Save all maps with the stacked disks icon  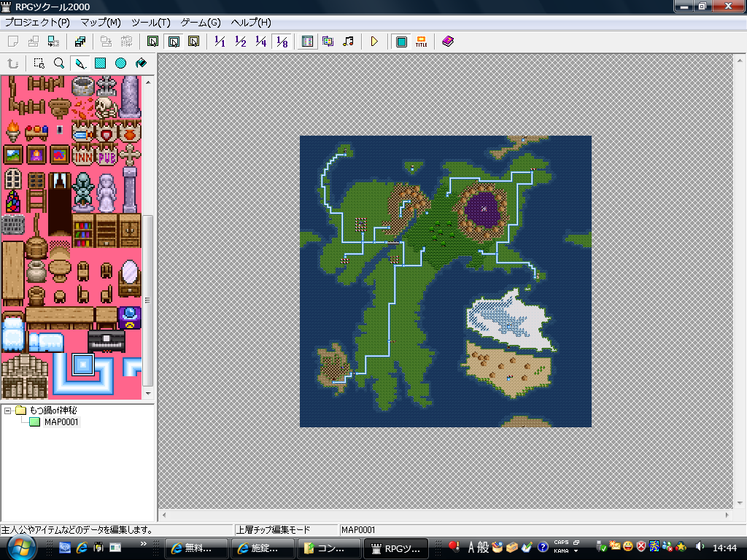tap(80, 42)
